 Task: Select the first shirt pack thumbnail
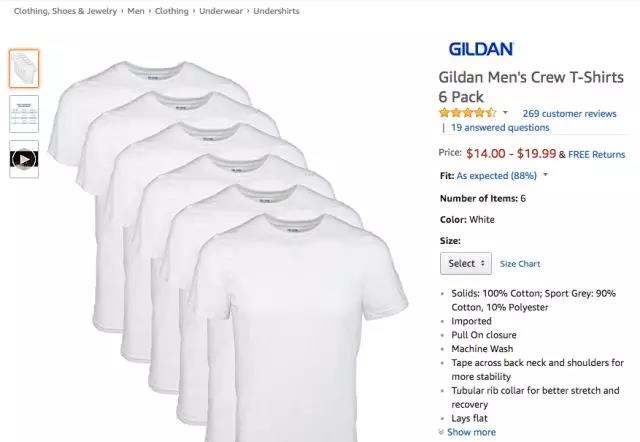point(24,68)
